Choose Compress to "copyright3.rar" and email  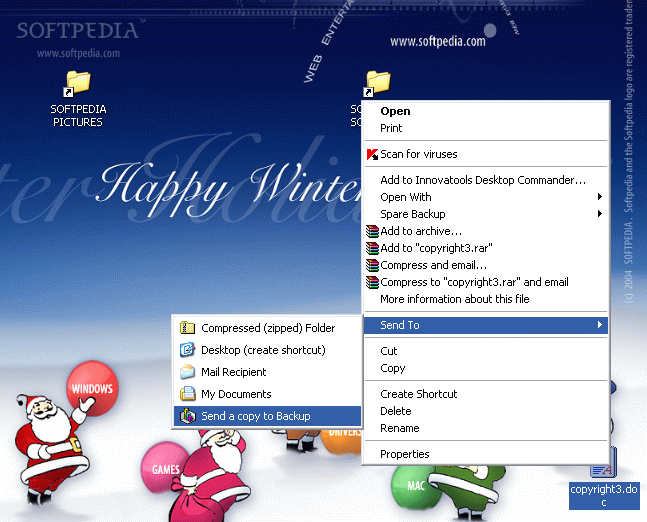point(486,282)
